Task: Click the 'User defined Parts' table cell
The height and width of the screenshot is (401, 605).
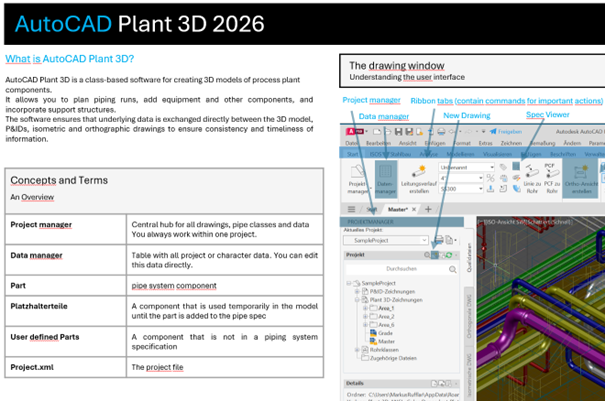Action: [x=66, y=342]
